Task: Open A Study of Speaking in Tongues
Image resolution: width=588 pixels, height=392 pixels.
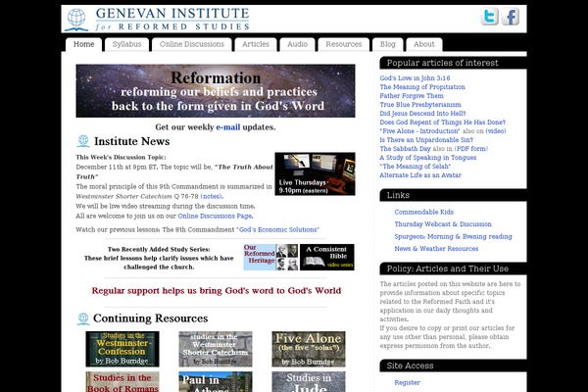Action: point(428,158)
